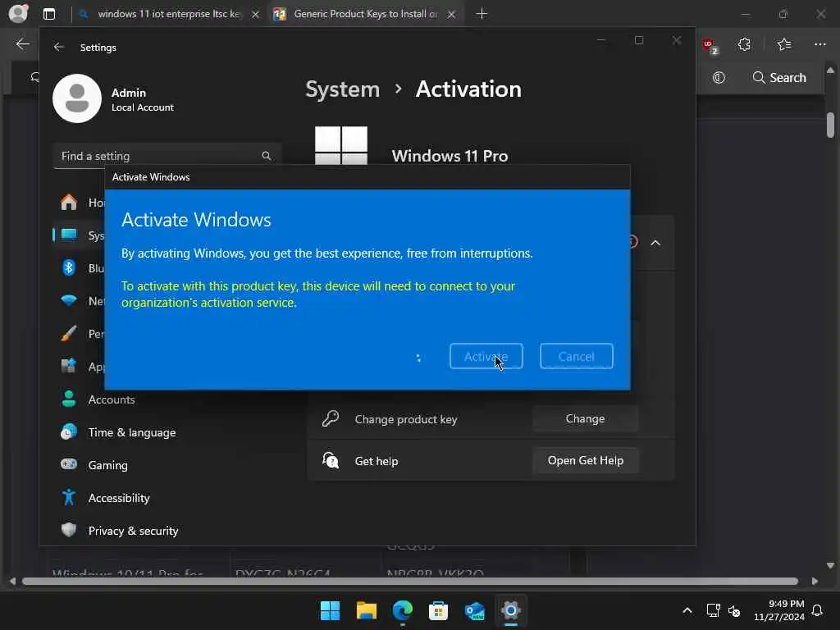Viewport: 840px width, 630px height.
Task: Collapse the activation state section chevron
Action: 655,243
